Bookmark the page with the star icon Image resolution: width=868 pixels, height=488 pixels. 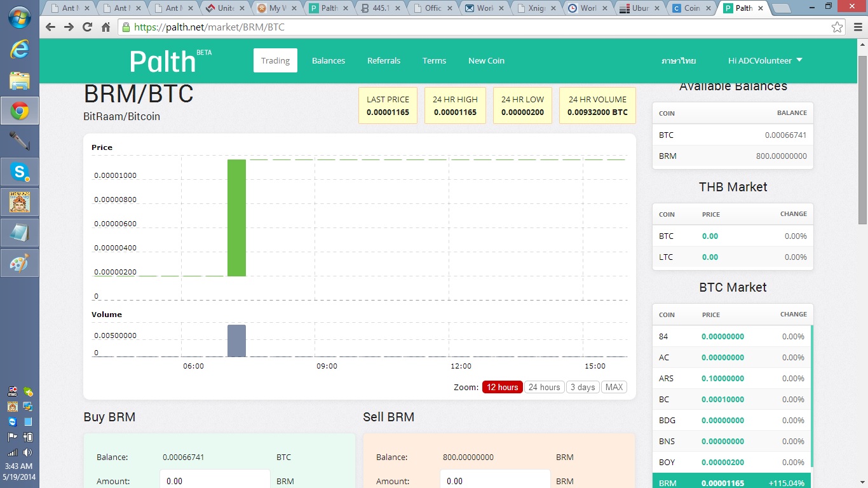point(837,27)
